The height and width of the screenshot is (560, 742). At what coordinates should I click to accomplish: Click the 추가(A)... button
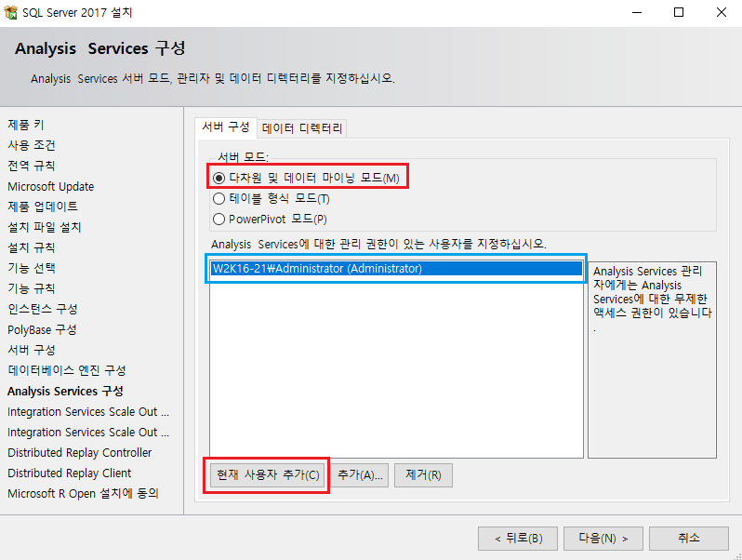point(360,474)
